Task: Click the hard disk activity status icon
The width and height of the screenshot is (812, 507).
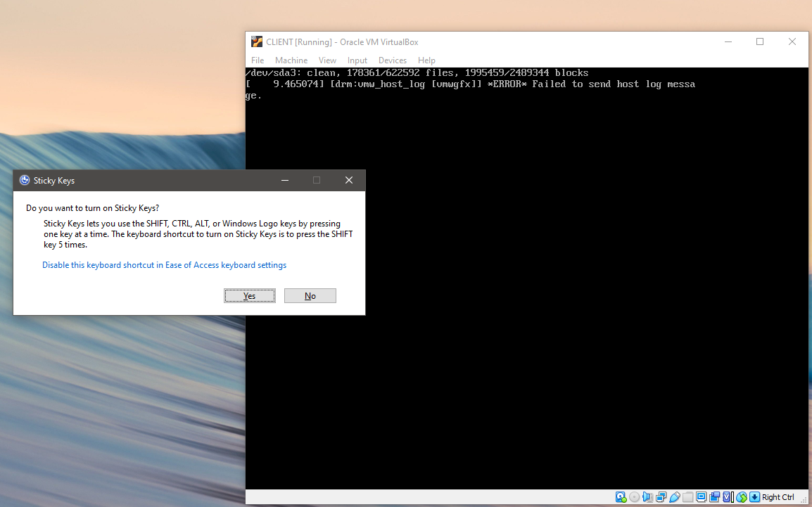Action: coord(621,497)
